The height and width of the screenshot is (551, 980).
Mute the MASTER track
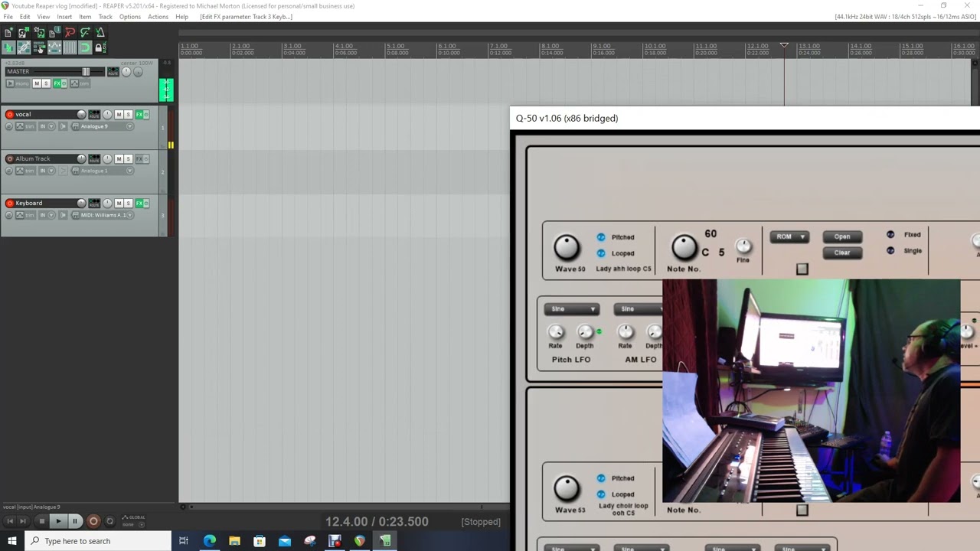click(x=37, y=83)
